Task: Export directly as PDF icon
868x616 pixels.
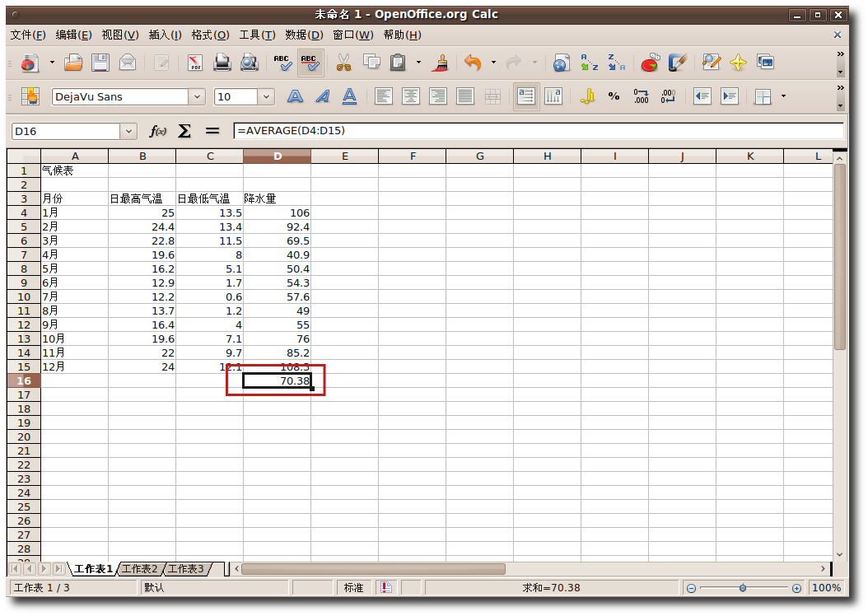Action: pyautogui.click(x=195, y=63)
